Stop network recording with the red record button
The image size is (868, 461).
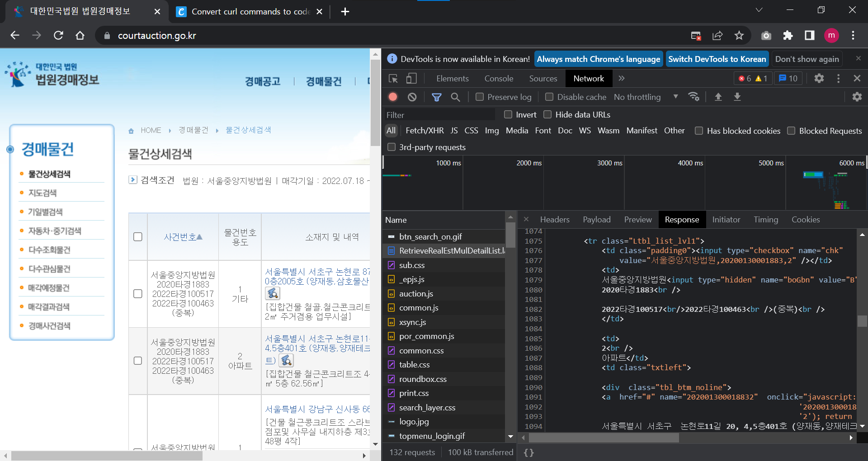point(393,97)
